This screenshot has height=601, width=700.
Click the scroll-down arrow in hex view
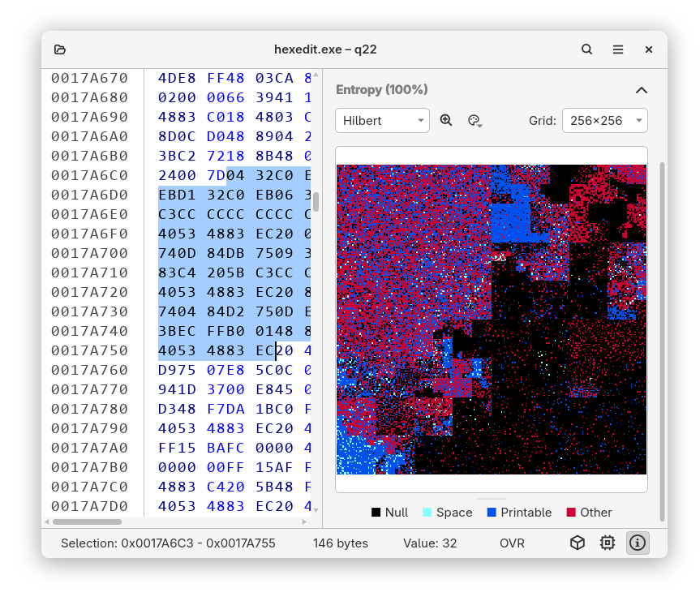pyautogui.click(x=316, y=510)
